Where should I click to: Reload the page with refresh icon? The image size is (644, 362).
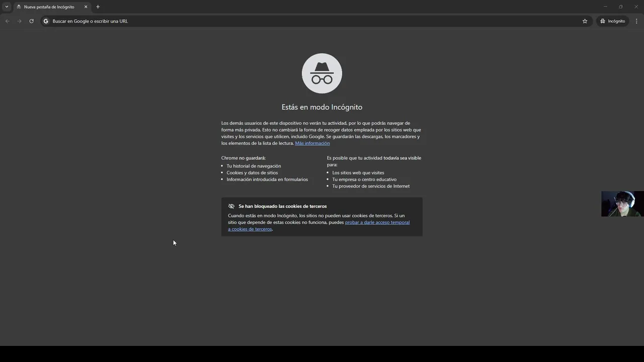click(31, 21)
